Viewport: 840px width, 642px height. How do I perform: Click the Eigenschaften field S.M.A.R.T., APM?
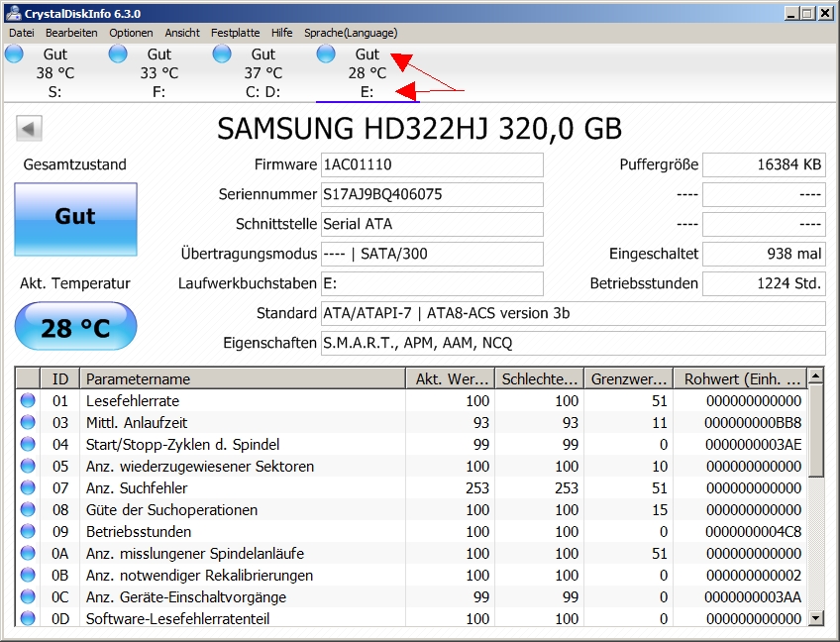pyautogui.click(x=574, y=343)
